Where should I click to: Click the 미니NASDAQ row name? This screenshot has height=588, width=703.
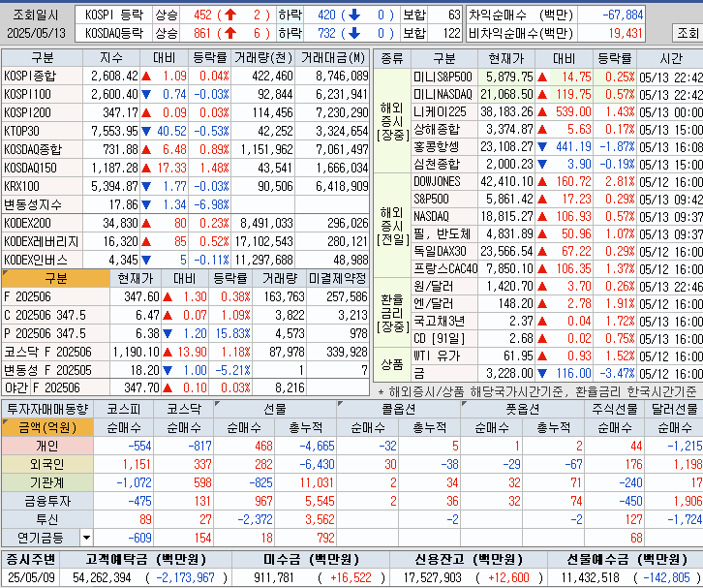coord(443,95)
